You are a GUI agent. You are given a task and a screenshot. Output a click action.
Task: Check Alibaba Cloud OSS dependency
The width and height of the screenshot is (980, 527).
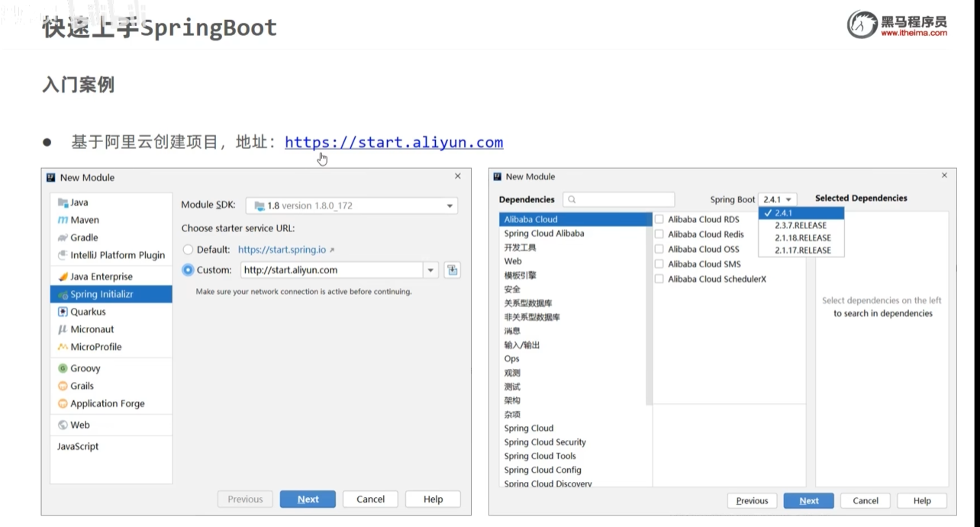(659, 249)
